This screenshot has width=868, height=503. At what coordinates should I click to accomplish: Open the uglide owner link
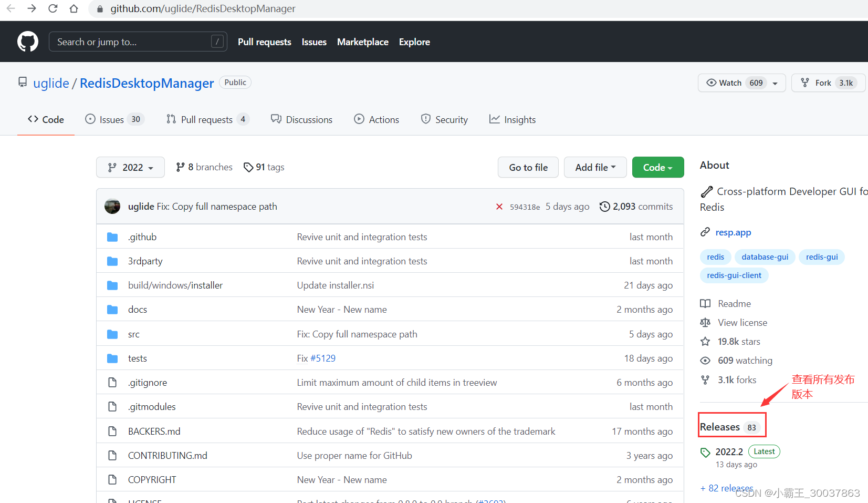click(51, 83)
